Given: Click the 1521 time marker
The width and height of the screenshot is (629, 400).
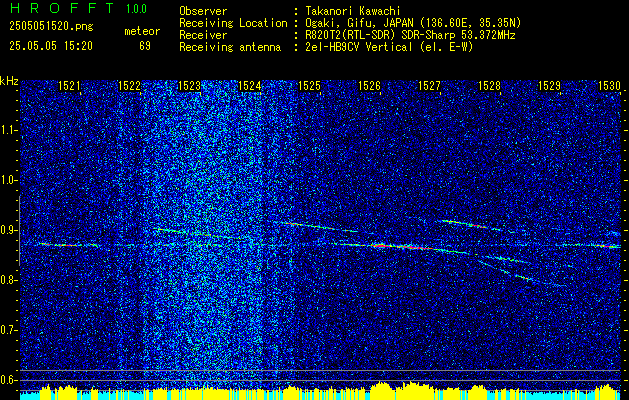Looking at the screenshot, I should pyautogui.click(x=69, y=85).
